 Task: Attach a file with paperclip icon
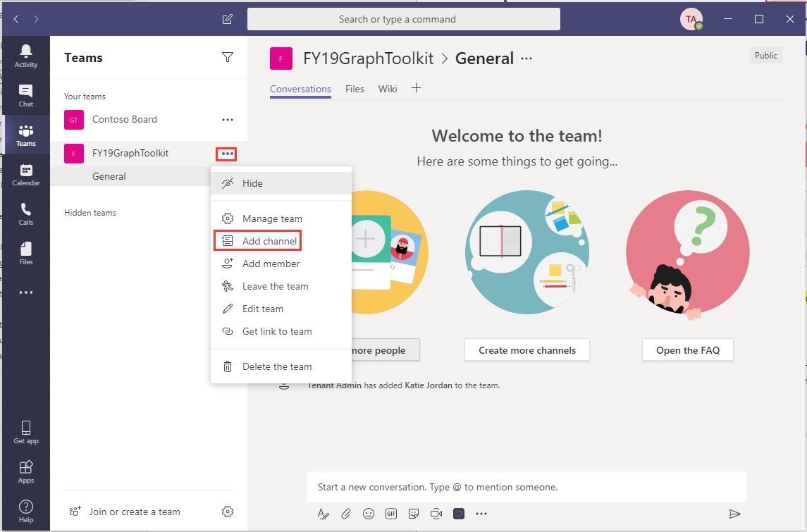pos(346,514)
